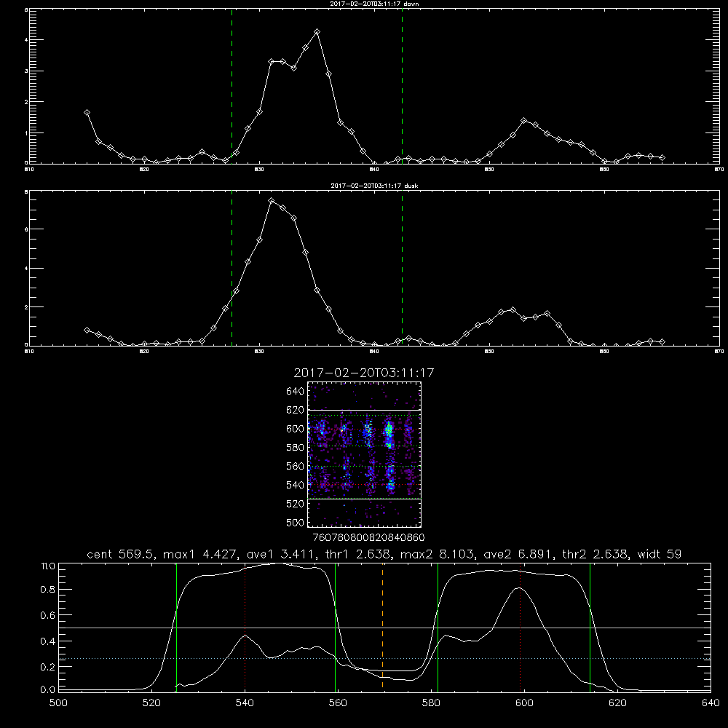Click the x-axis labels beneath the spectral image
Viewport: 728px width, 728px height.
point(369,538)
